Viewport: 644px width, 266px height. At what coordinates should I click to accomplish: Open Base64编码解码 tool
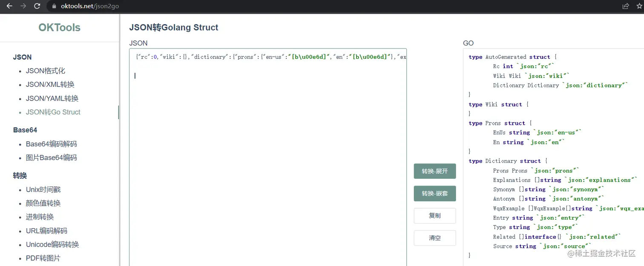(51, 144)
